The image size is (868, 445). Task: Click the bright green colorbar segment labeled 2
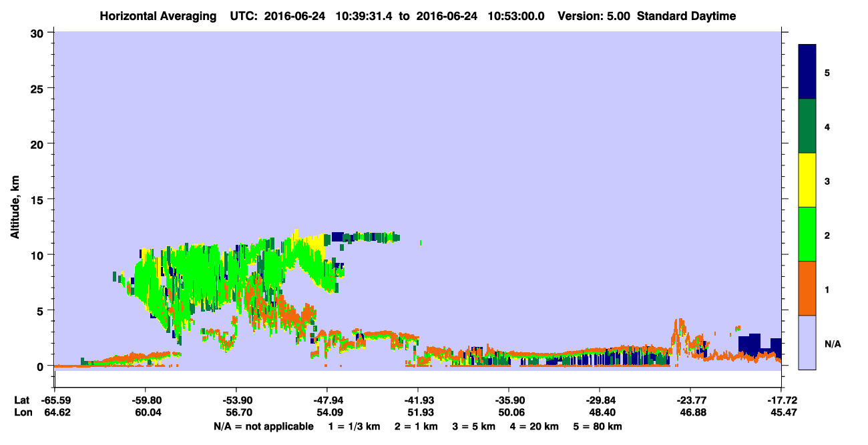807,234
